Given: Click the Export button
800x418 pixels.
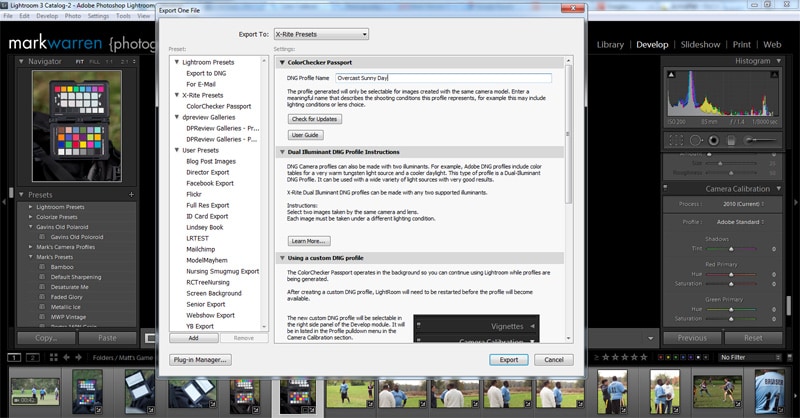Looking at the screenshot, I should click(x=509, y=360).
